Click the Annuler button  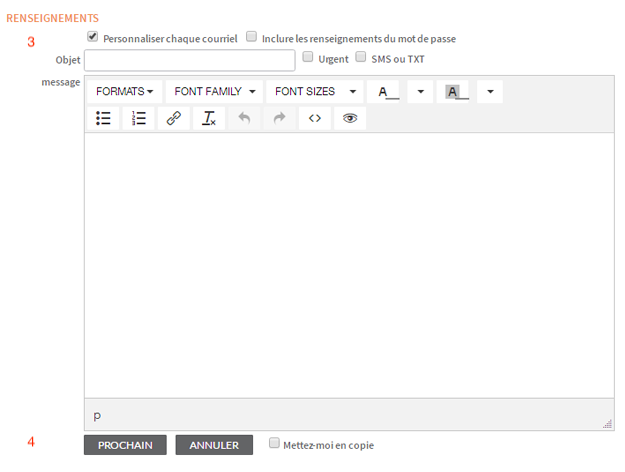pos(214,445)
